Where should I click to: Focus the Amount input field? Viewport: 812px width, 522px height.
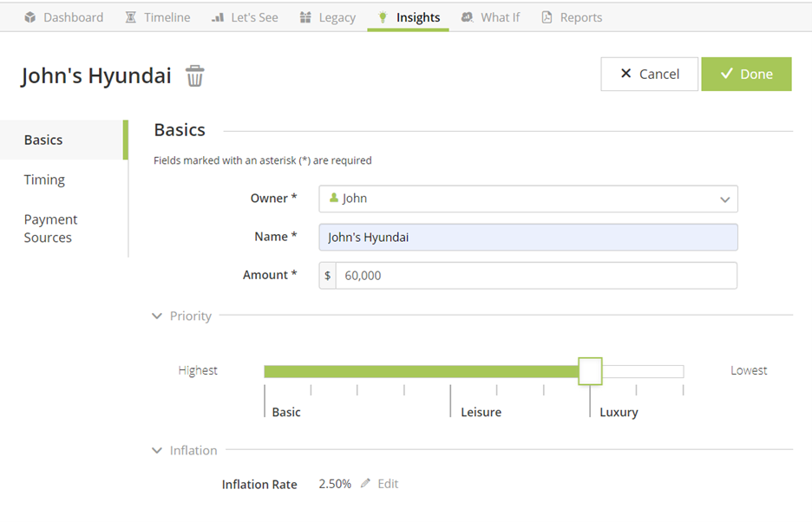535,276
